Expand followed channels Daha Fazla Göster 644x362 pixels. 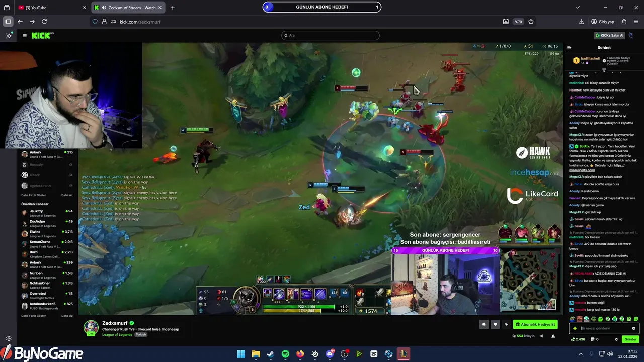point(33,195)
